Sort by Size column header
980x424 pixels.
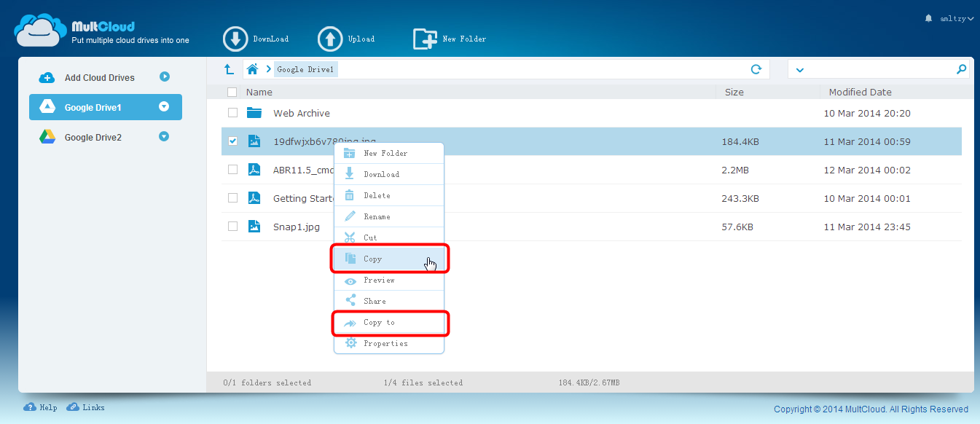pos(734,93)
